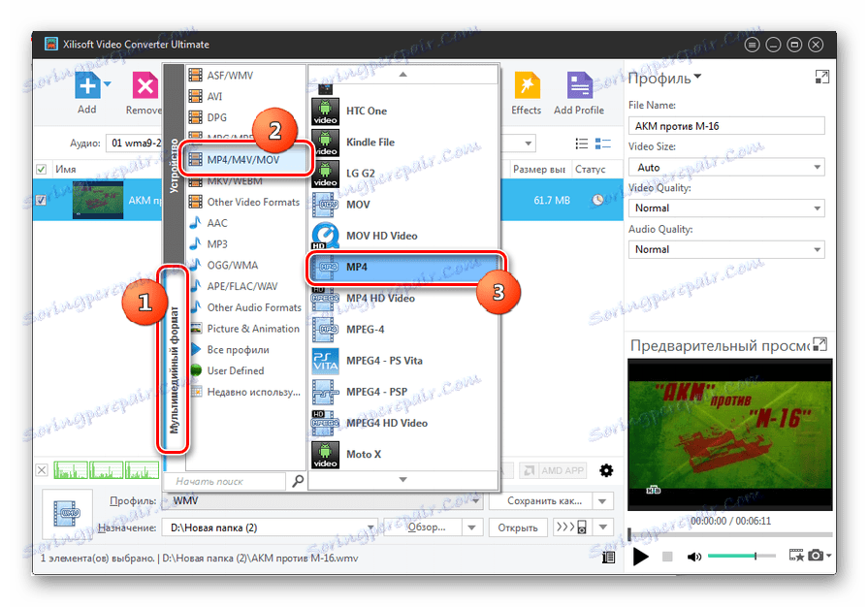
Task: Click the Сохранить как button
Action: pos(541,501)
